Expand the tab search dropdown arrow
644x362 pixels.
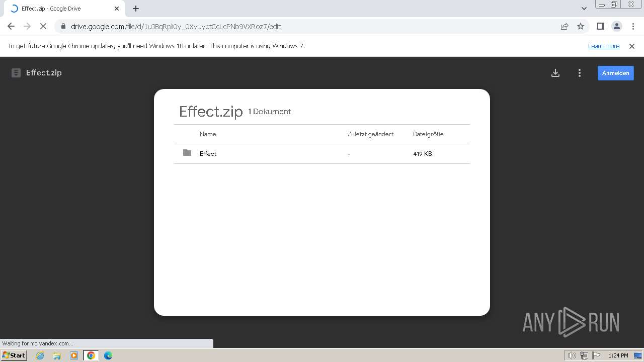pos(584,9)
